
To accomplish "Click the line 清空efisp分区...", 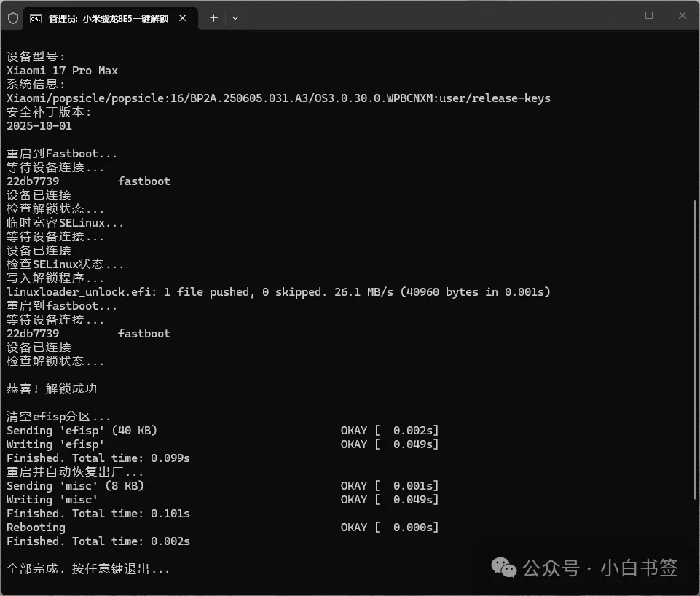I will pos(58,417).
